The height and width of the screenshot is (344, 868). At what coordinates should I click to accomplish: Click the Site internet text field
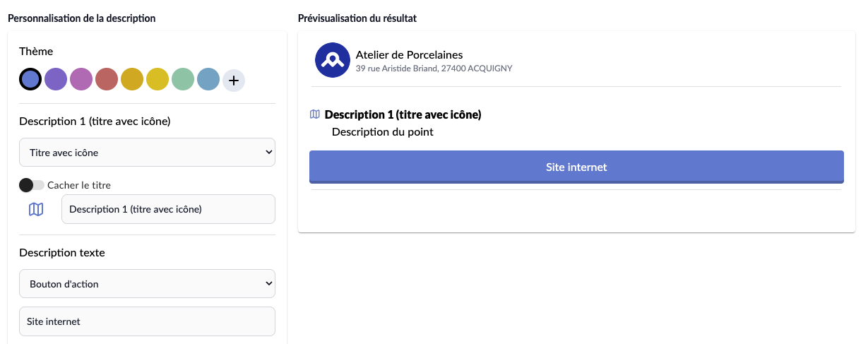[147, 321]
